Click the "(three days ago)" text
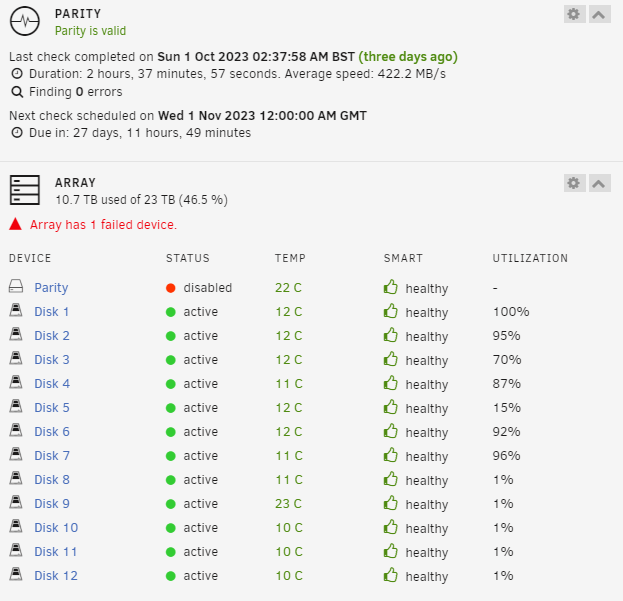The height and width of the screenshot is (601, 623). point(408,57)
